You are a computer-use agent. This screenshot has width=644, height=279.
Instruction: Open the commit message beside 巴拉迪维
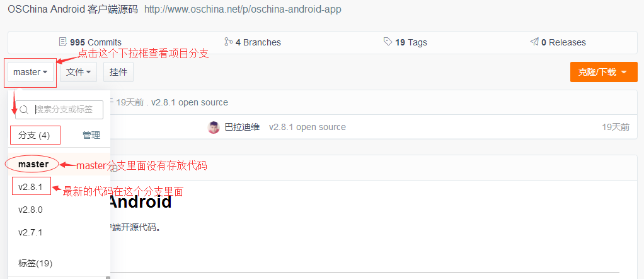308,127
